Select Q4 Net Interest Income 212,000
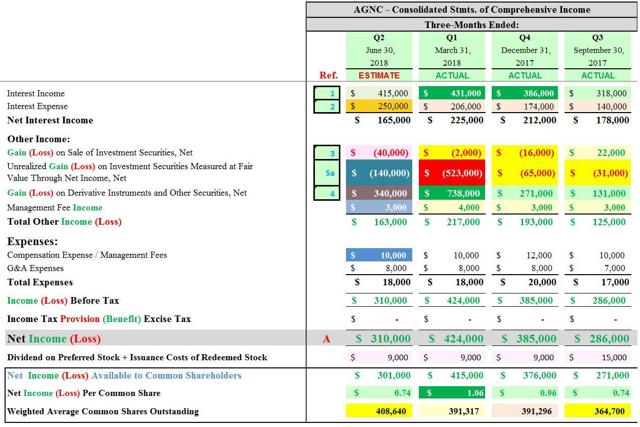 pos(524,120)
